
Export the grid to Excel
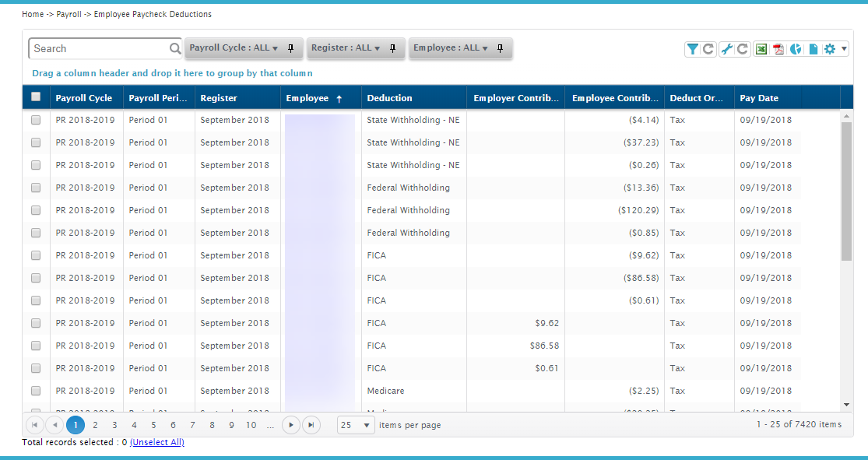[x=761, y=49]
